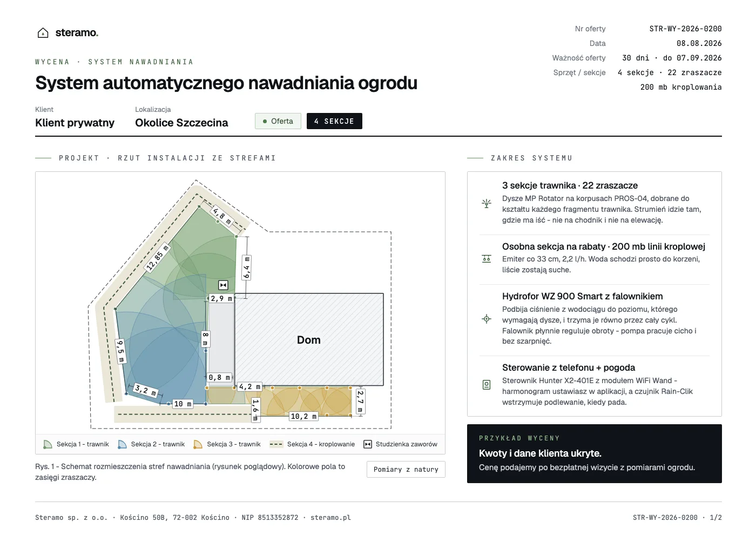Click the validity text 30 dni do 07.09.2026
Viewport: 756px width, 535px height.
tap(672, 58)
